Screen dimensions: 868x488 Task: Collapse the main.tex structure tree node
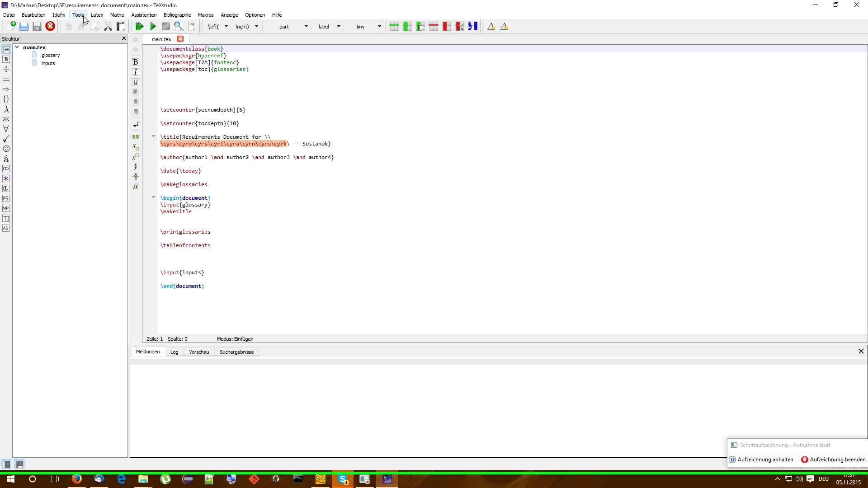pyautogui.click(x=17, y=47)
